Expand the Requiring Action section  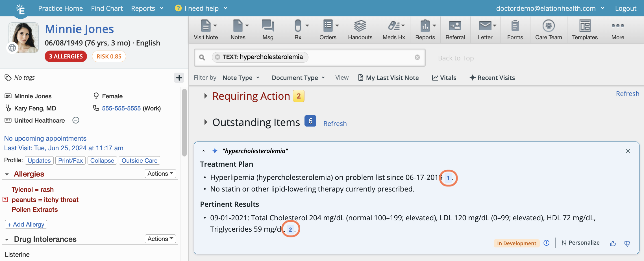click(x=206, y=96)
